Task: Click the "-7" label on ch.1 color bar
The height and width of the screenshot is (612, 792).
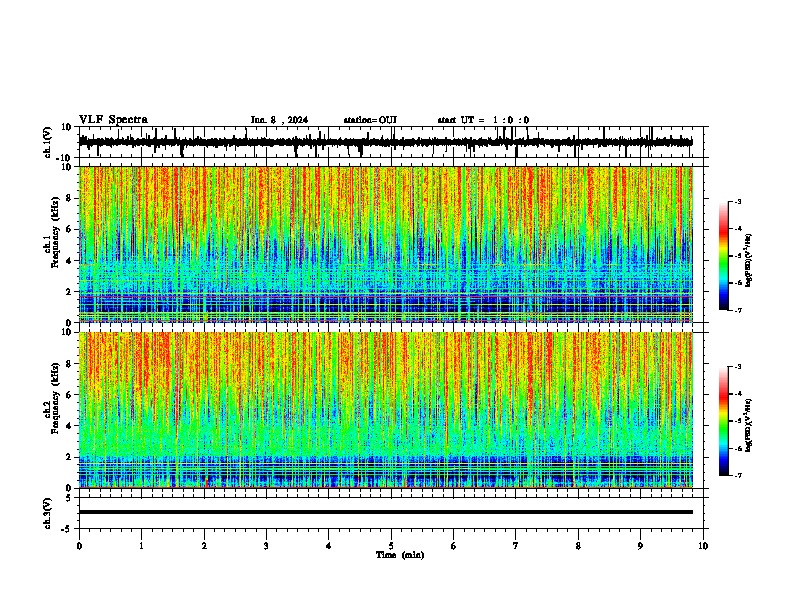Action: point(738,310)
